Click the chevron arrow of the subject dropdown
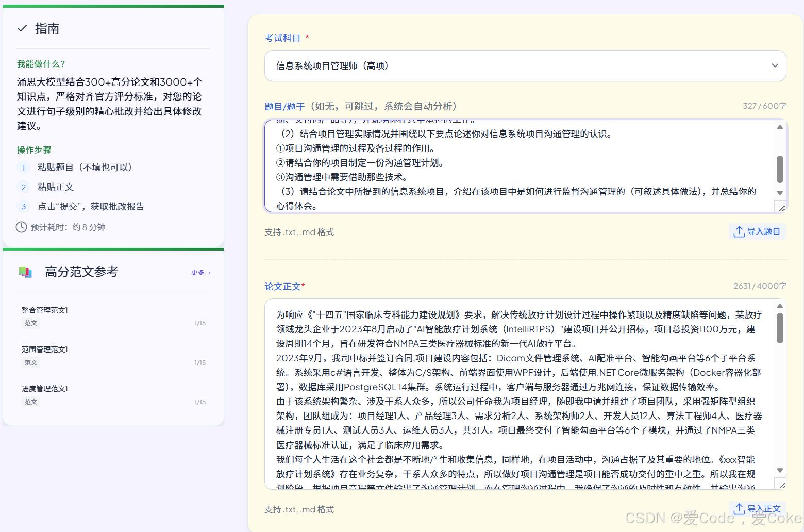Image resolution: width=804 pixels, height=532 pixels. 775,65
